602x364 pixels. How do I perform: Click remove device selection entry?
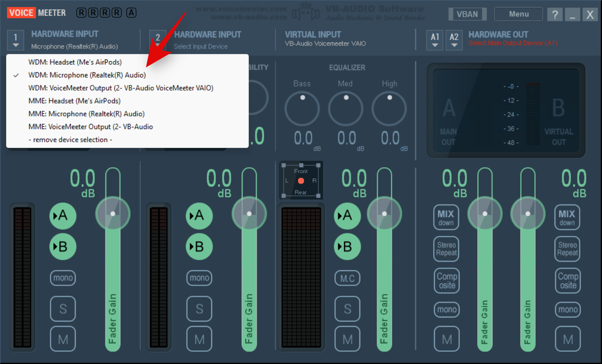pos(70,139)
